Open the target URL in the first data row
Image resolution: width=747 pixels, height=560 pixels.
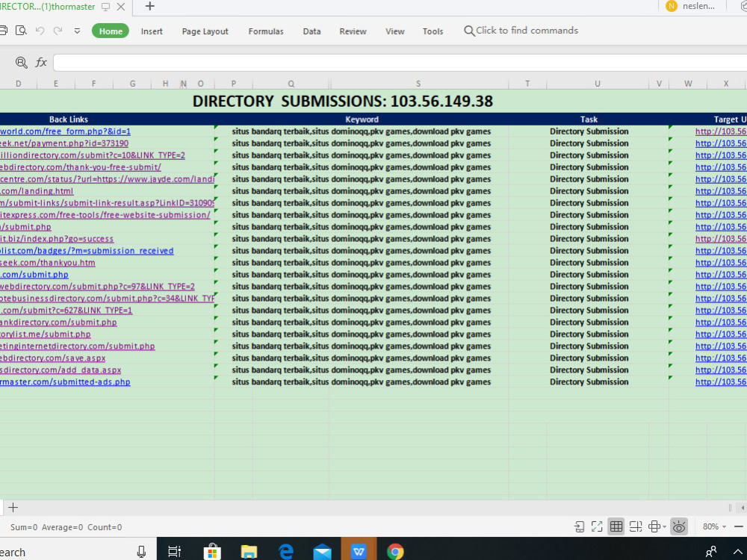tap(721, 131)
